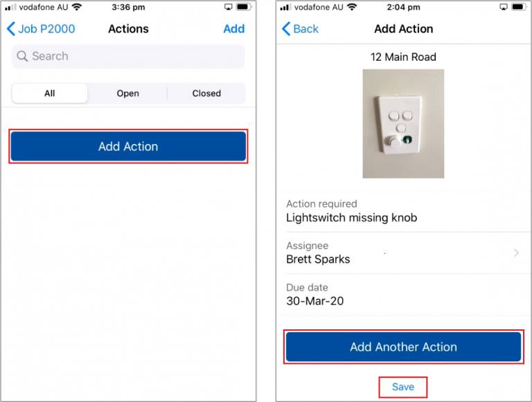This screenshot has width=532, height=402.
Task: Edit the Action required field
Action: pyautogui.click(x=403, y=211)
